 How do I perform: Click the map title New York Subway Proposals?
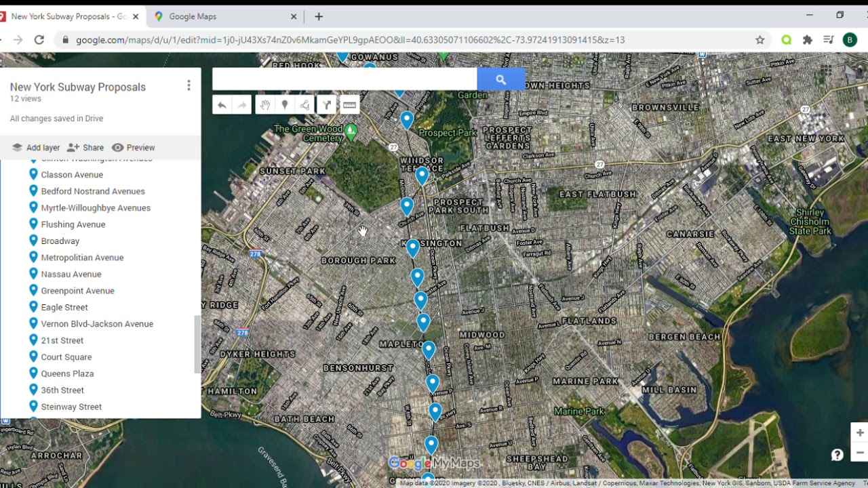point(78,87)
